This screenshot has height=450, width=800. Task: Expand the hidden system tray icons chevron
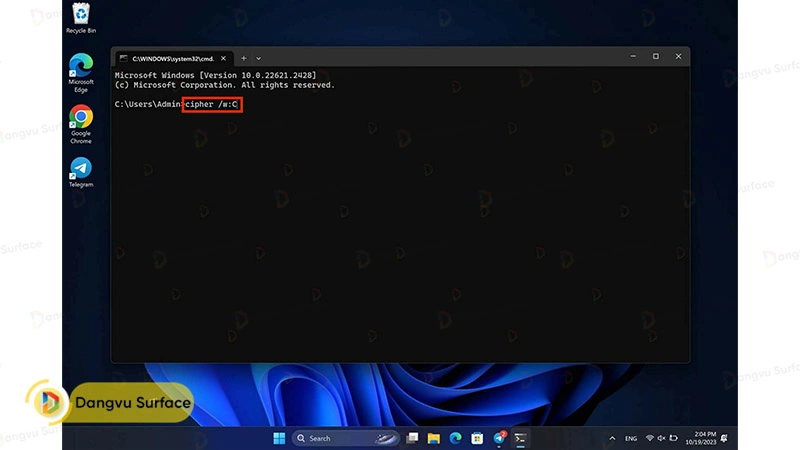[612, 438]
